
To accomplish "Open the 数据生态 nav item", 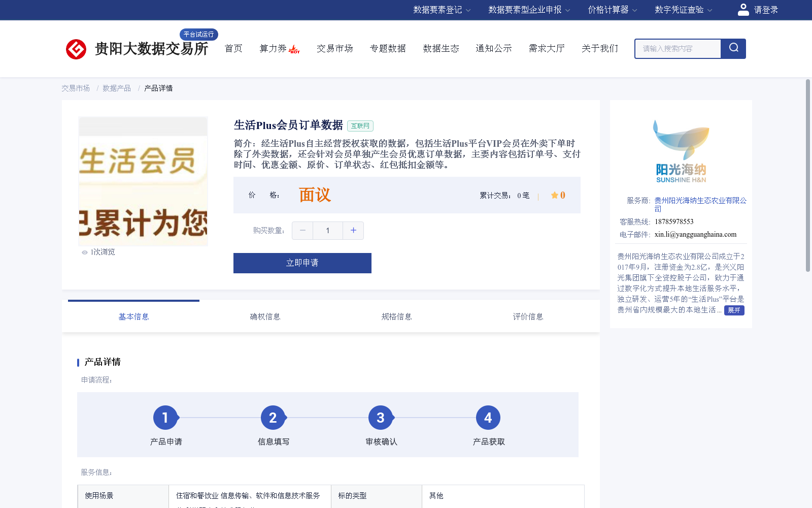I will [x=441, y=49].
